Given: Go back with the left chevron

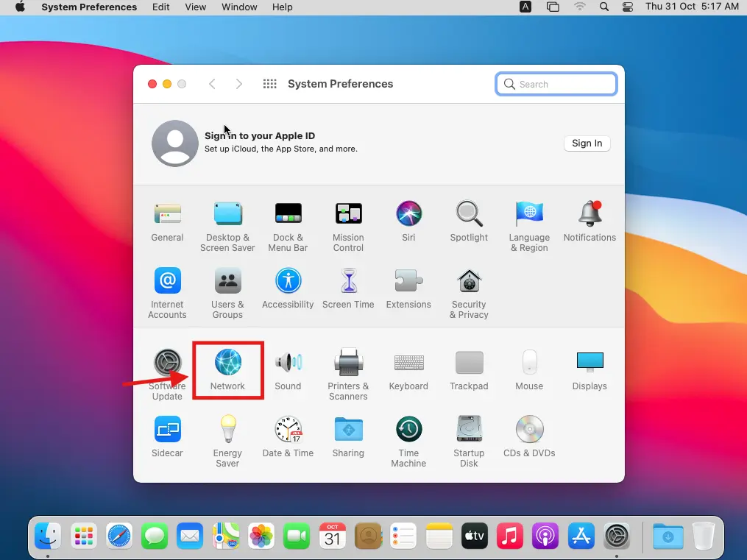Looking at the screenshot, I should 213,85.
